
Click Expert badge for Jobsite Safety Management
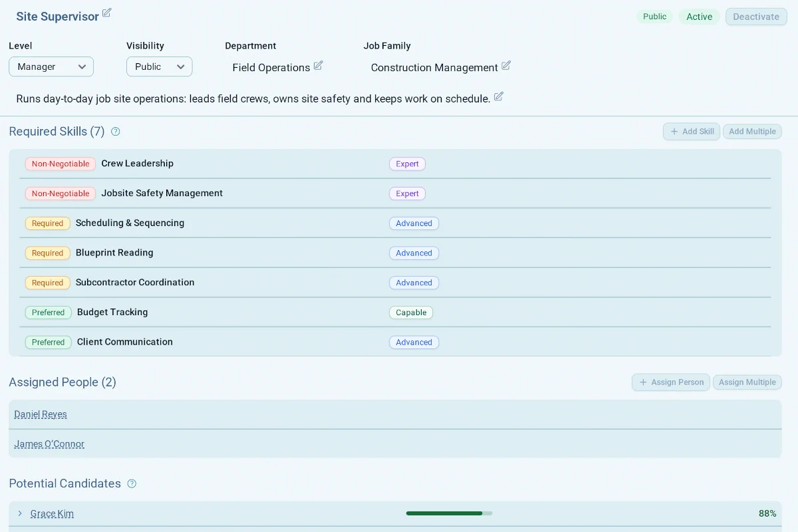pos(408,194)
